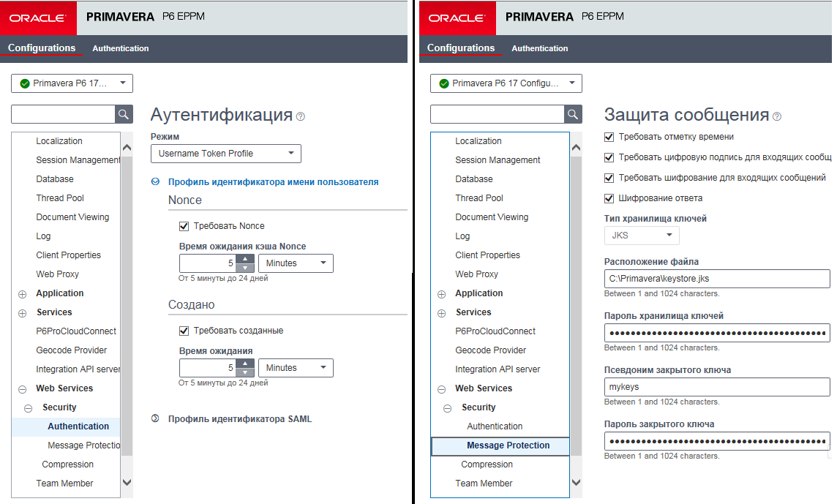Click scroll up arrow in left tree

[127, 148]
